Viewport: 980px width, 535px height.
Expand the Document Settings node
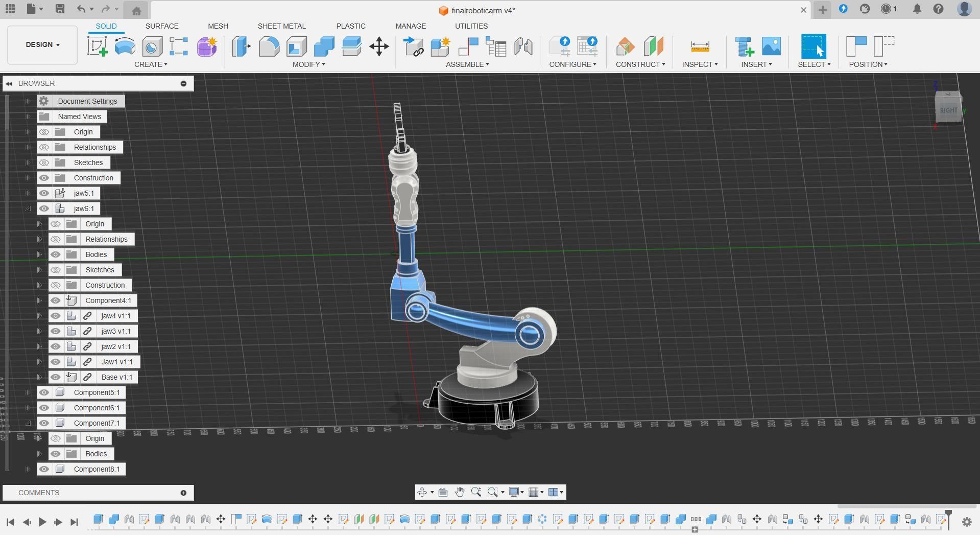(28, 101)
